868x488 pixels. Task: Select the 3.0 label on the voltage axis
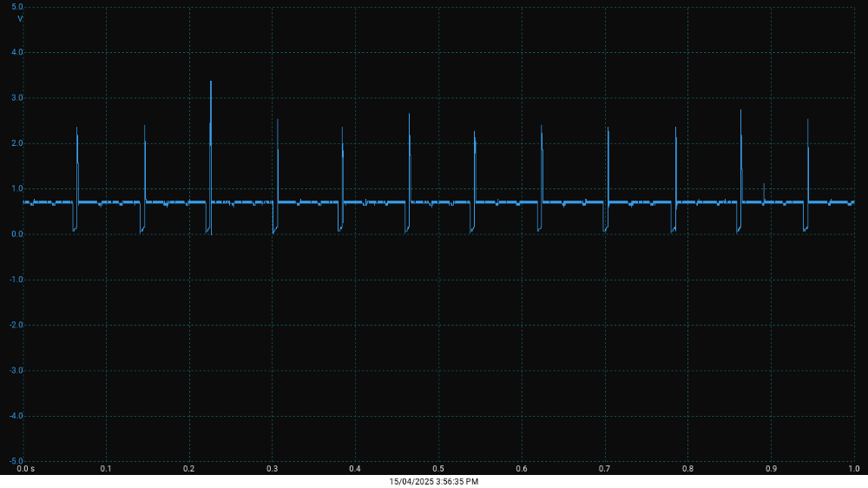17,98
